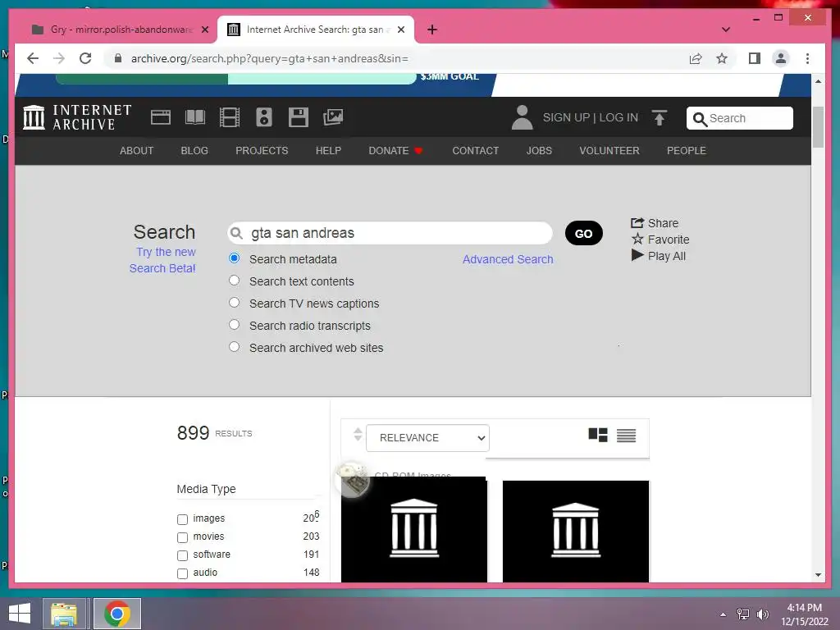Click the Chrome address bar URL
This screenshot has width=840, height=630.
pyautogui.click(x=269, y=58)
